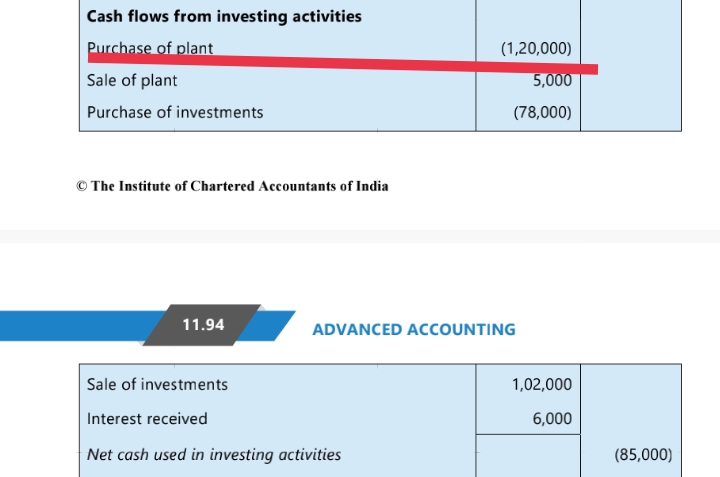This screenshot has width=720, height=477.
Task: Click the 'Purchase of investments' row label
Action: [x=175, y=112]
